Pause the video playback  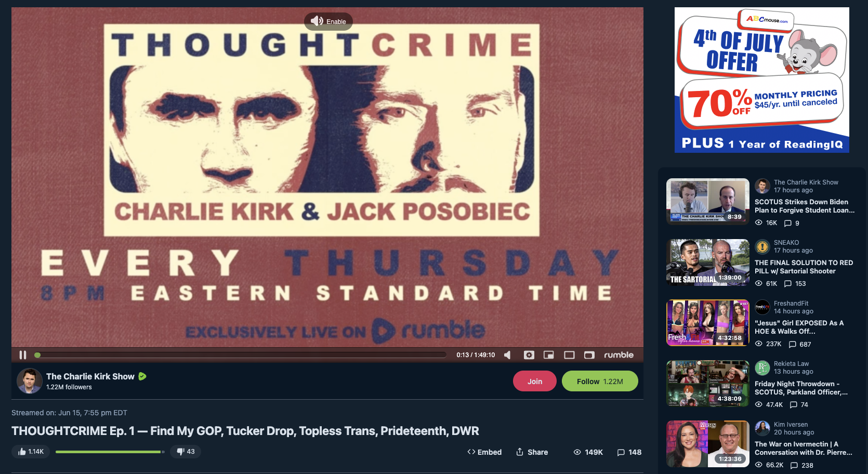pyautogui.click(x=23, y=355)
